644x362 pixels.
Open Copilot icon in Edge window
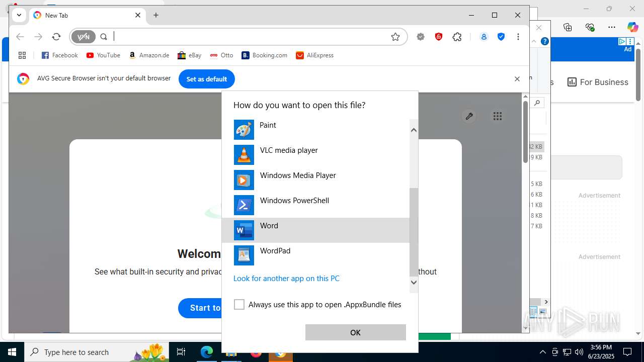coord(632,27)
